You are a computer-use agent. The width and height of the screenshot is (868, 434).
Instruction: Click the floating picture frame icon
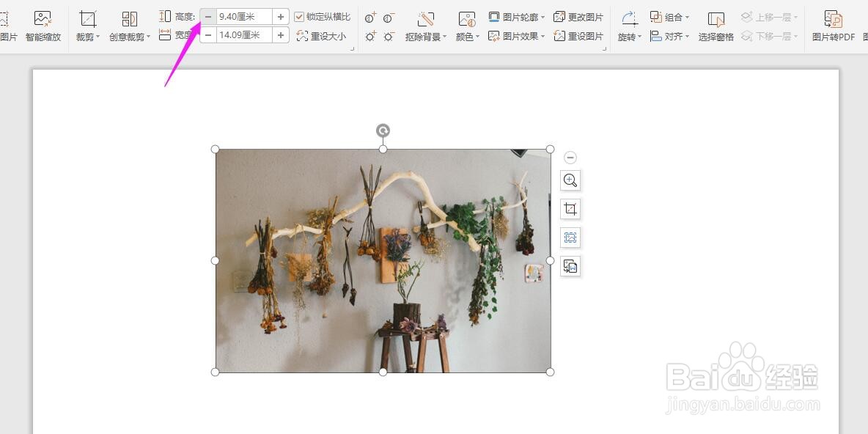[570, 238]
